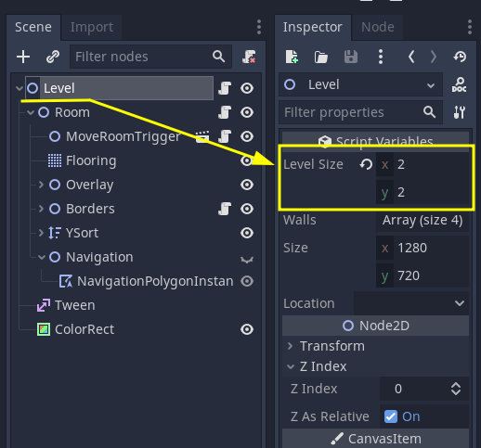481x448 pixels.
Task: Open the script attached to Level node
Action: (x=225, y=88)
